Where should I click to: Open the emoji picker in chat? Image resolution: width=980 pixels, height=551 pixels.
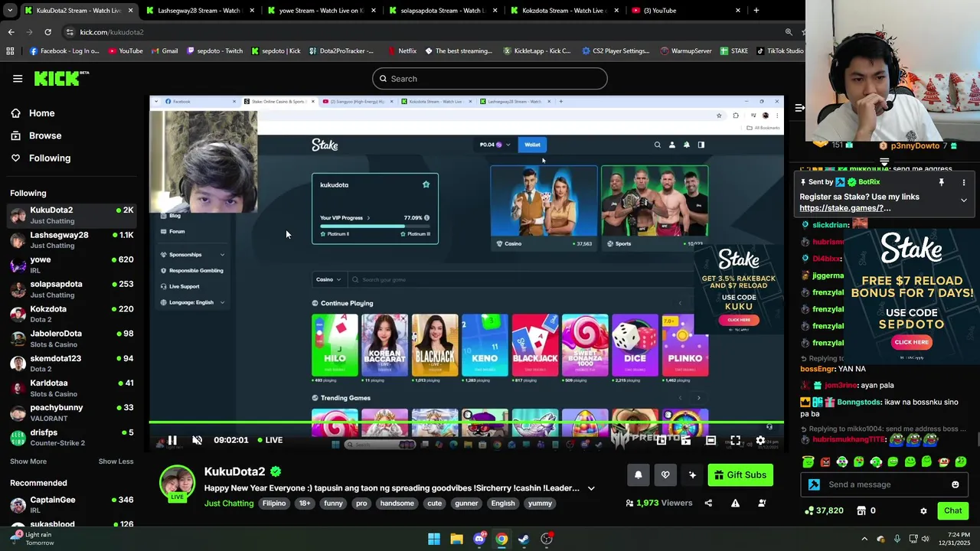[955, 484]
